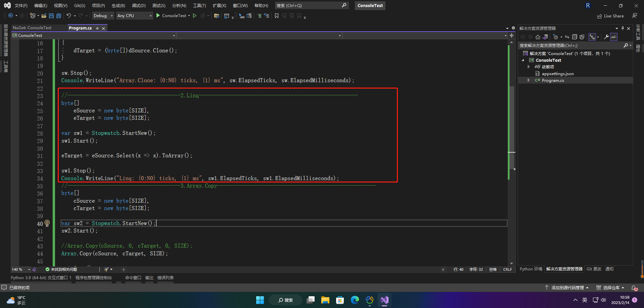Open the 调试(D) debug menu
The height and width of the screenshot is (308, 644).
pos(139,5)
